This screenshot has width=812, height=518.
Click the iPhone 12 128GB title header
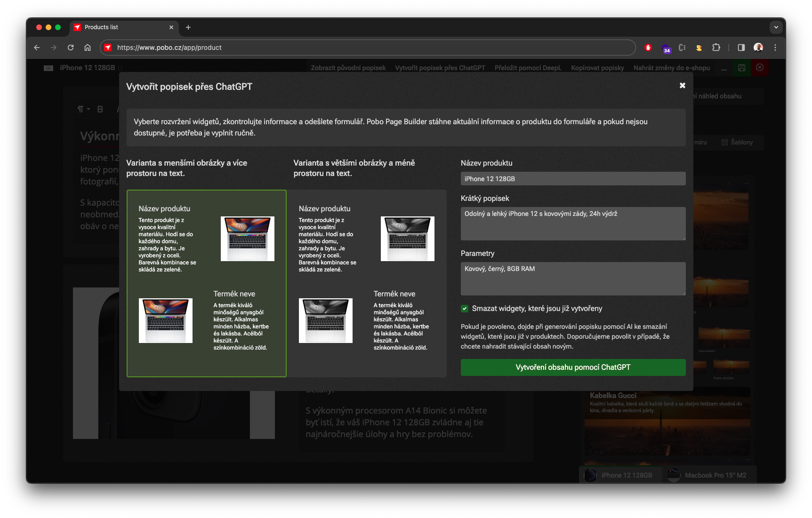coord(88,68)
